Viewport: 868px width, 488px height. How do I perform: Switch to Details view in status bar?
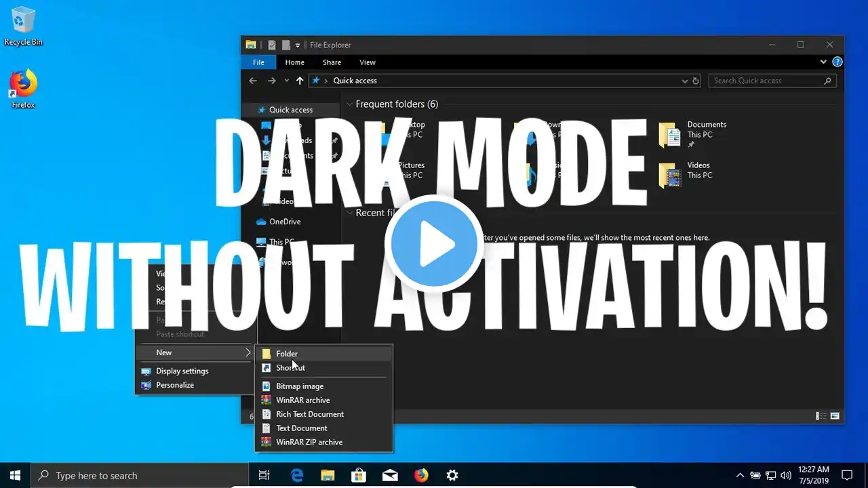[821, 416]
